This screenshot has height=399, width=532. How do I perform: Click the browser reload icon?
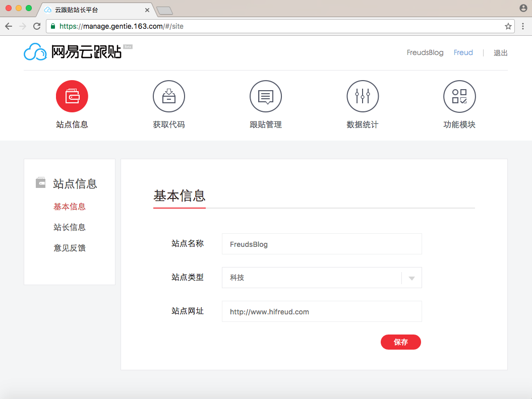point(37,26)
